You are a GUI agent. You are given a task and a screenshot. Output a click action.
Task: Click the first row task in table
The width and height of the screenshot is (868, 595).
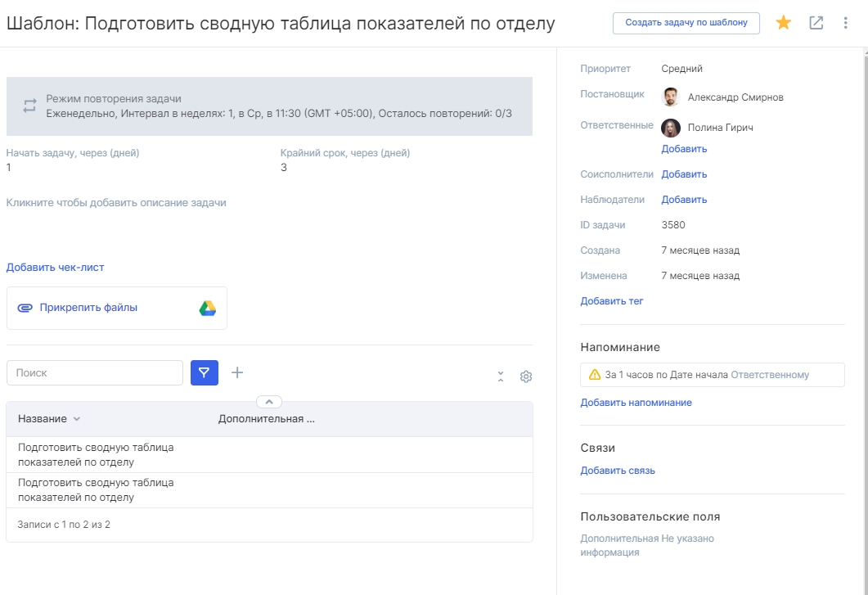(96, 455)
